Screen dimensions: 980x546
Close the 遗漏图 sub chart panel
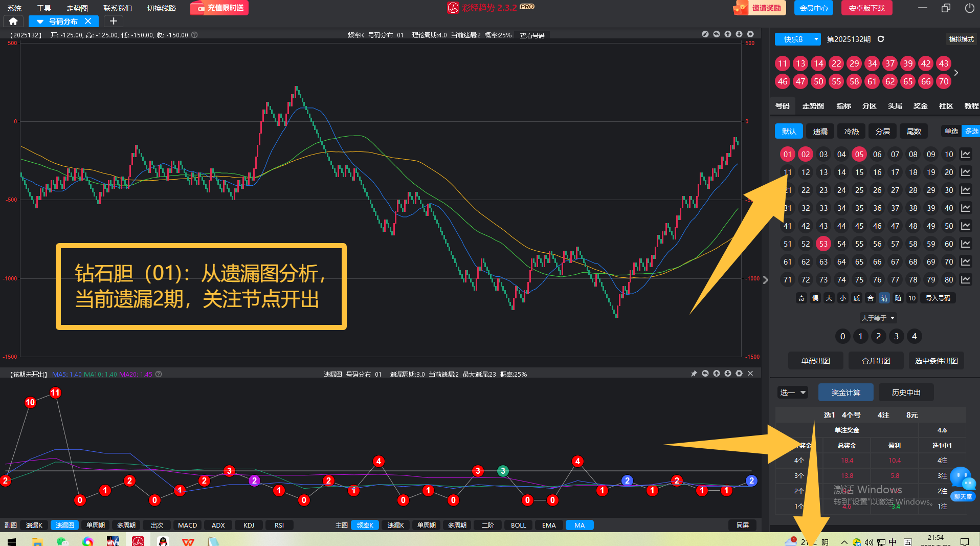click(750, 374)
